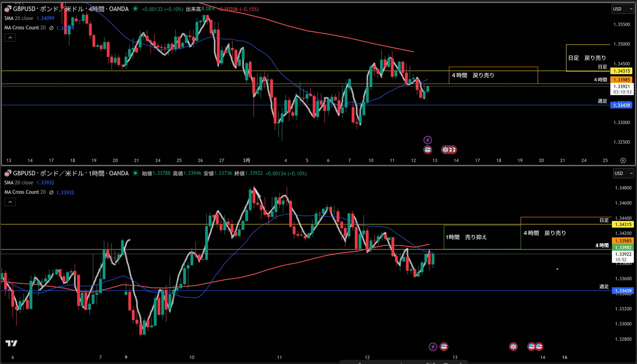The height and width of the screenshot is (364, 637).
Task: Click green market status dot in top chart header
Action: [x=135, y=9]
